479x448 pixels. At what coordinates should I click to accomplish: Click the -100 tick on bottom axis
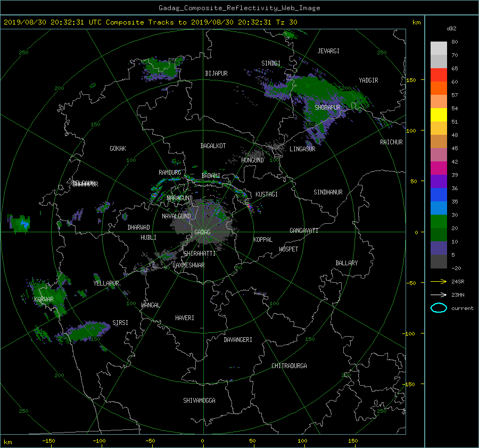click(100, 441)
